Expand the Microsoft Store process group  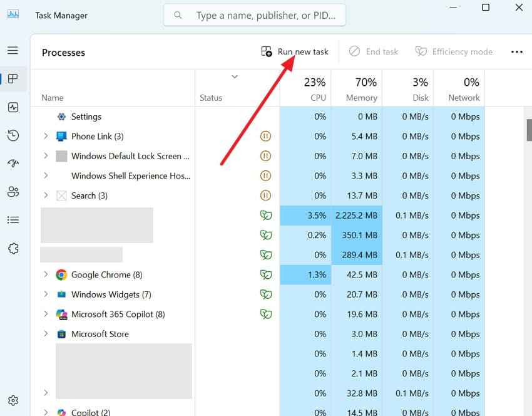pyautogui.click(x=46, y=333)
